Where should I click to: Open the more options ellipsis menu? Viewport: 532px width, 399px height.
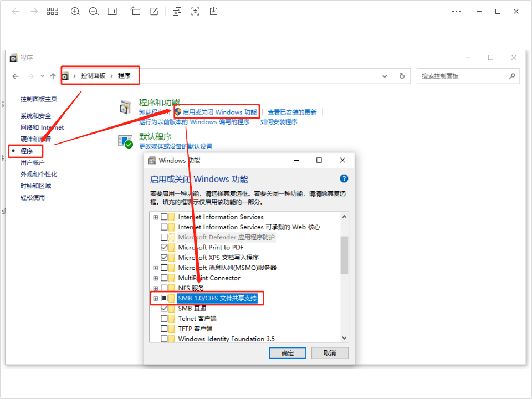pyautogui.click(x=456, y=12)
